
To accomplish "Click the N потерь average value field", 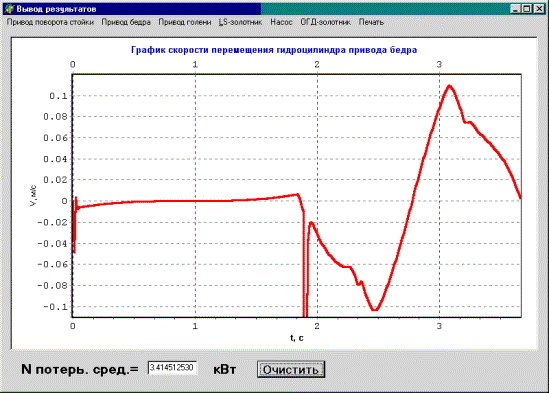I will 172,368.
